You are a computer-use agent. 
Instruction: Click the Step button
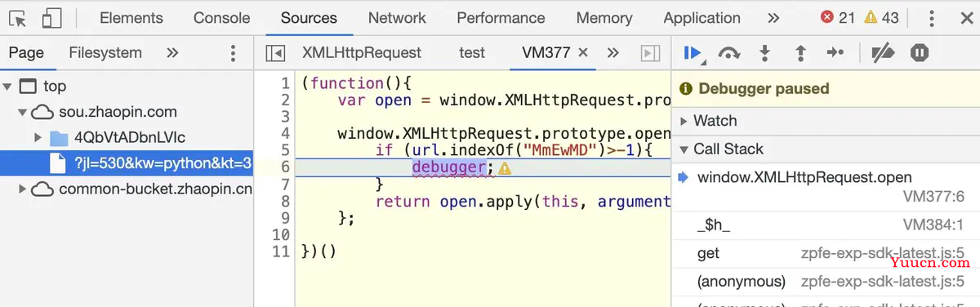point(835,53)
